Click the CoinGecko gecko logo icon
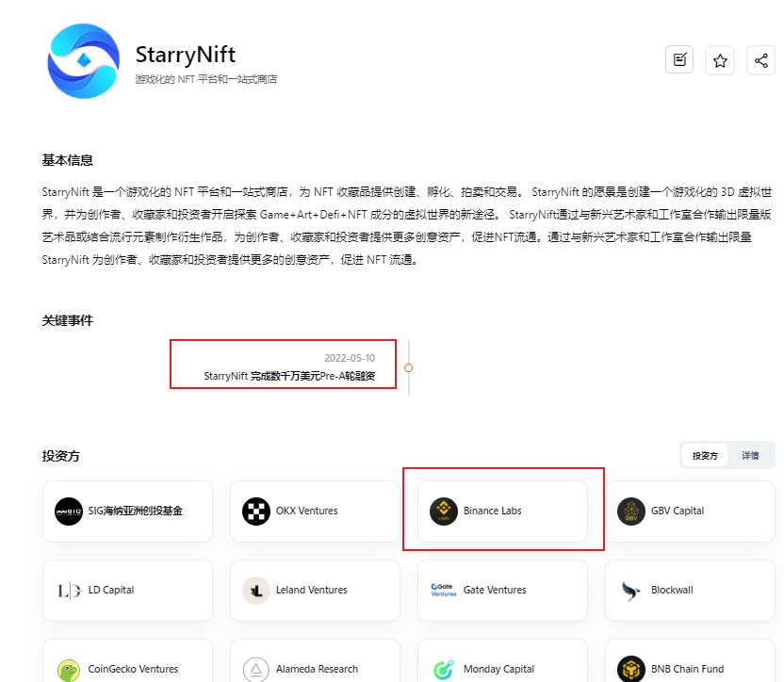The width and height of the screenshot is (784, 682). point(69,670)
